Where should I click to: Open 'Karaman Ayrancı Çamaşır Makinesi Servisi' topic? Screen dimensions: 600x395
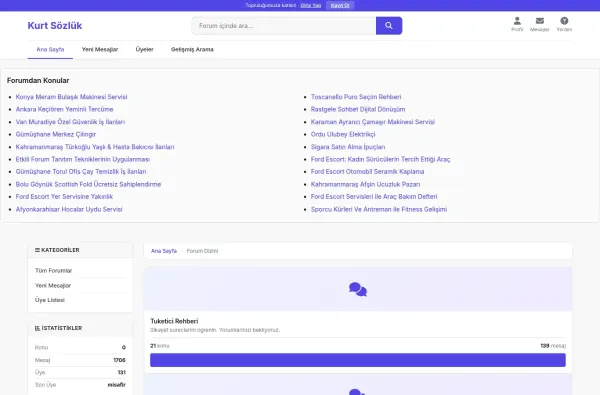coord(373,122)
